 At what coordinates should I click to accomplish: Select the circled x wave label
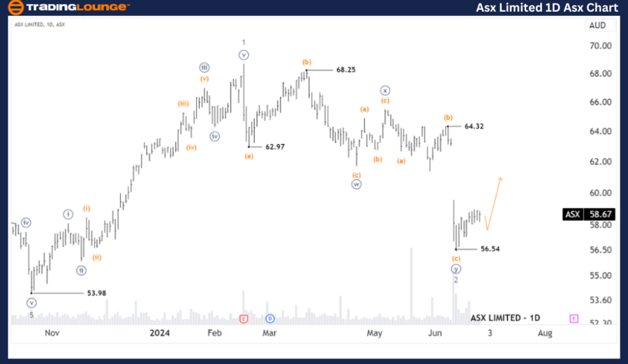click(x=384, y=90)
